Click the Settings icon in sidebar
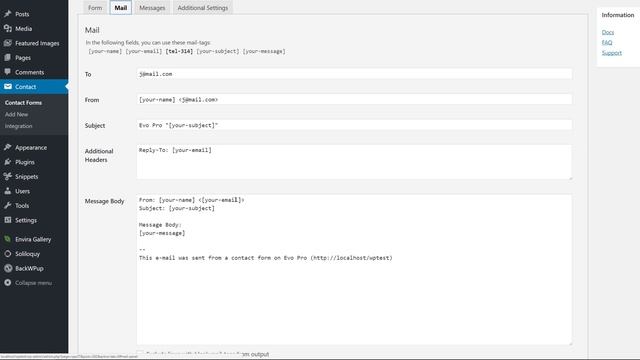Screen dimensions: 640x360 8,220
